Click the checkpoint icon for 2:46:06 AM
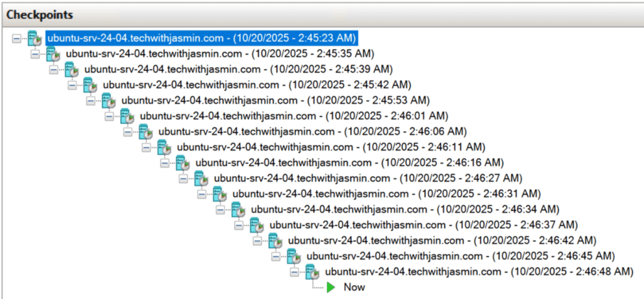Viewport: 644px width, 299px height. tap(145, 132)
